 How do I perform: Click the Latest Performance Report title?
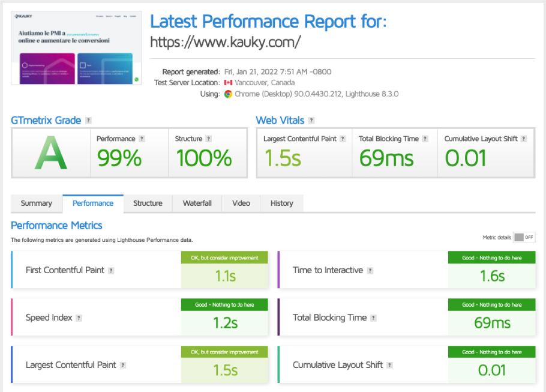268,22
